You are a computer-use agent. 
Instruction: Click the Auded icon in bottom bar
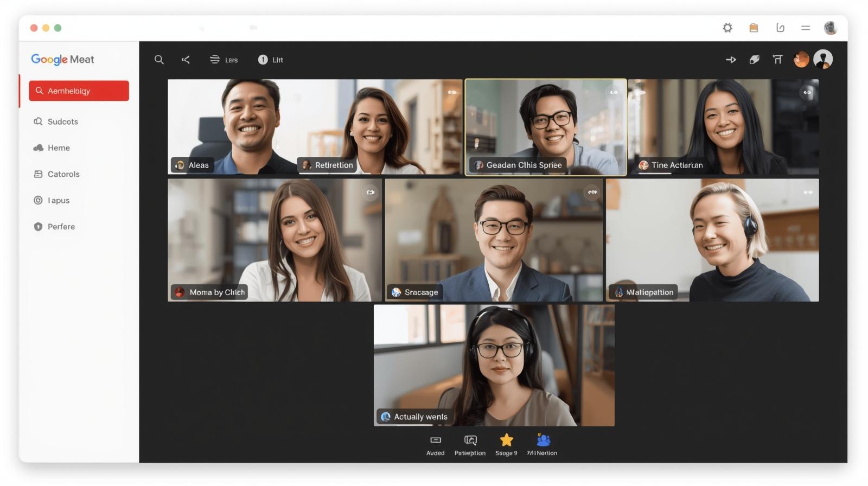(435, 440)
